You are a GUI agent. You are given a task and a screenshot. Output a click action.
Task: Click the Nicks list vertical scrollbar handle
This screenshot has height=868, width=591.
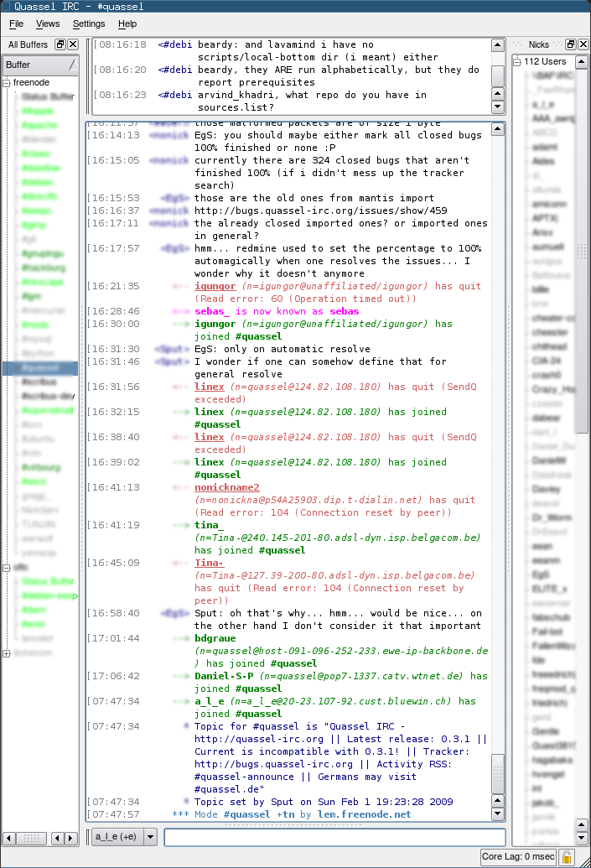pyautogui.click(x=582, y=250)
